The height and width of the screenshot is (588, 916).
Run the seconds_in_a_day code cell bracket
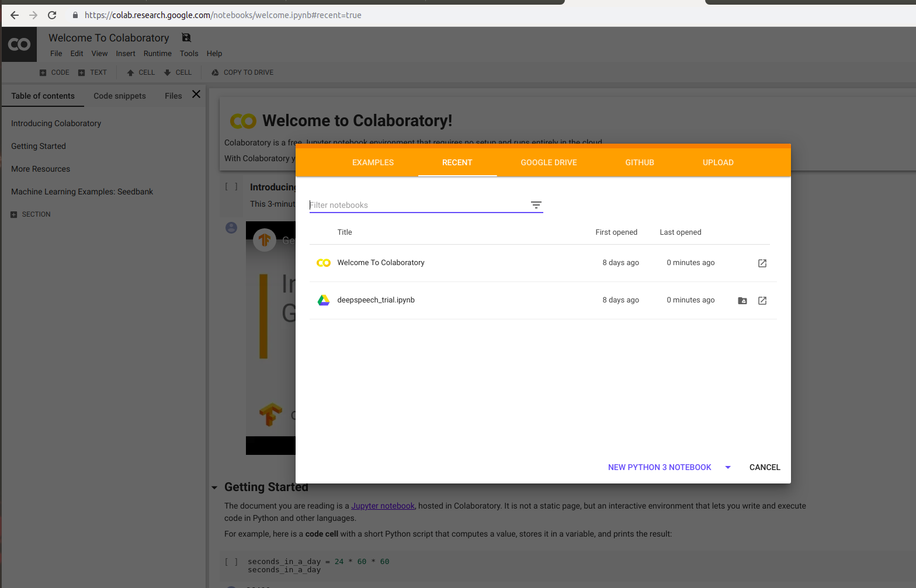pyautogui.click(x=231, y=562)
